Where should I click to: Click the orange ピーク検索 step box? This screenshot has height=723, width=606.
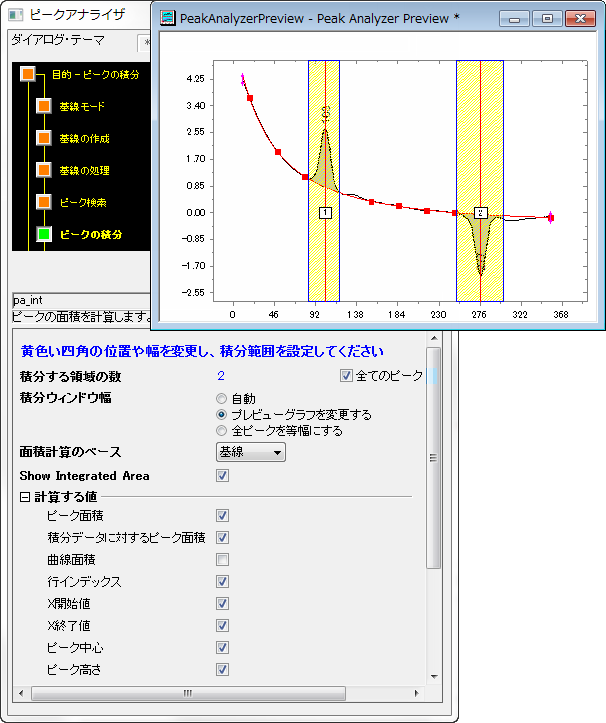coord(44,201)
